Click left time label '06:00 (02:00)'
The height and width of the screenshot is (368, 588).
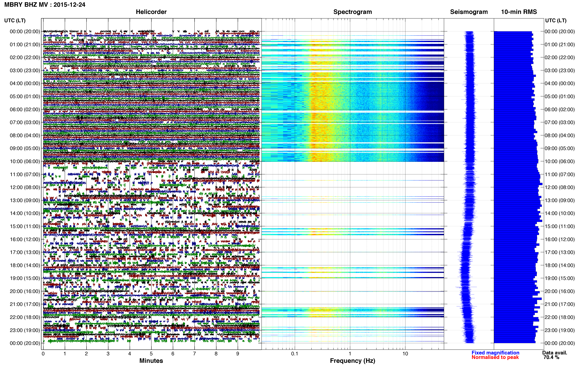[25, 110]
